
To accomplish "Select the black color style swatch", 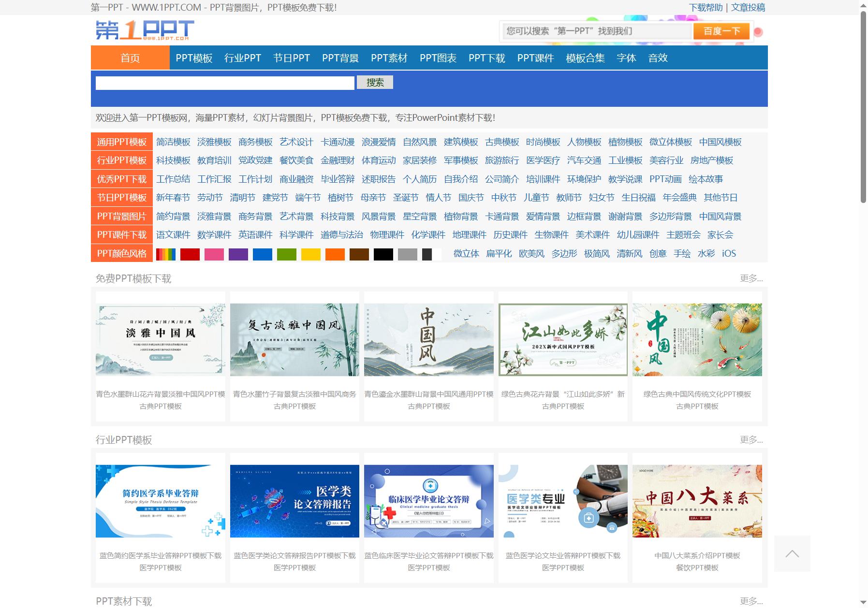I will click(x=383, y=254).
